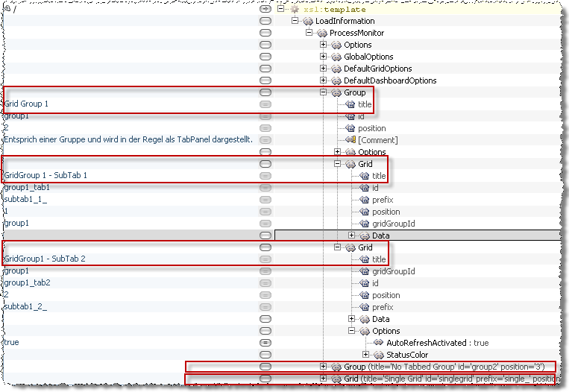Click the attribute icon of id valued group1_tab1
The width and height of the screenshot is (569, 392).
[365, 188]
